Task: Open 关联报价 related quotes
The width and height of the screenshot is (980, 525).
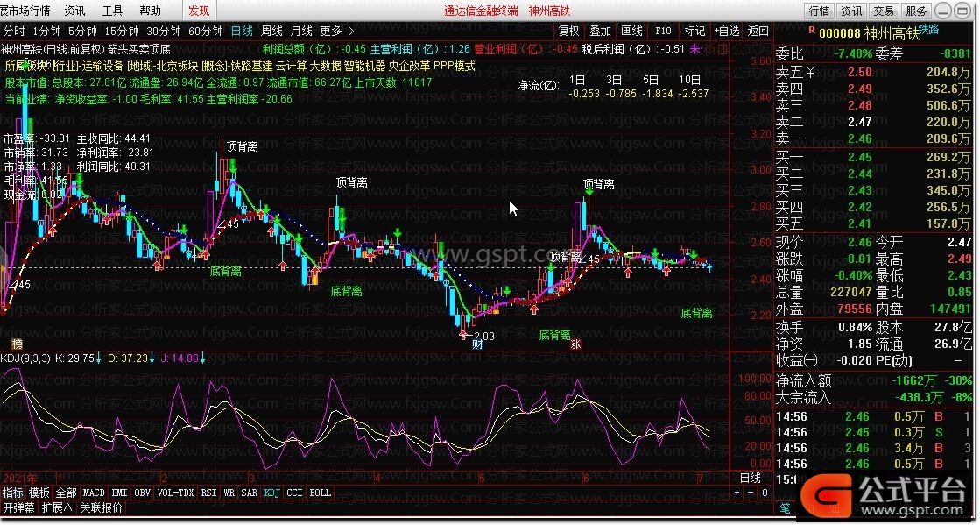Action: 102,507
